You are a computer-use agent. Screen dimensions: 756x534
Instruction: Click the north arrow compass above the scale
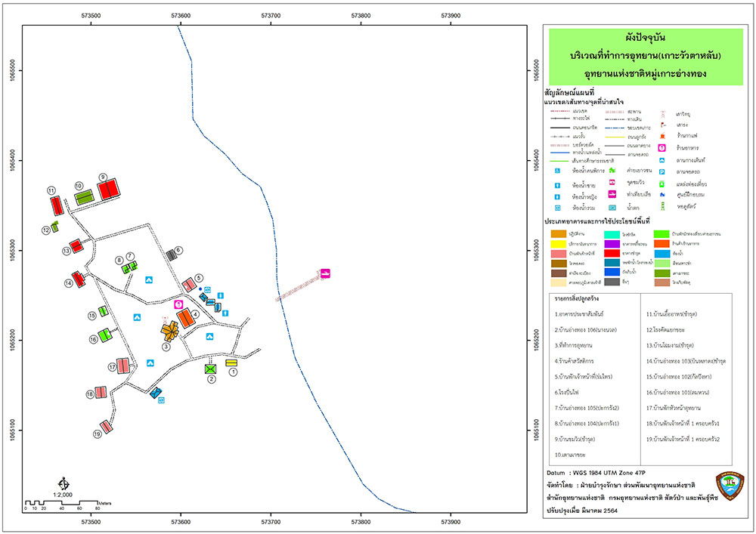click(x=64, y=483)
